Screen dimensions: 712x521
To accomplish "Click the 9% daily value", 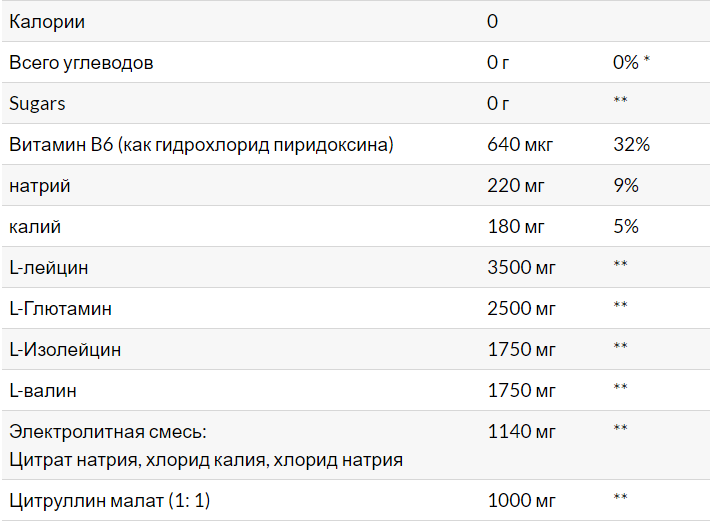I will (x=626, y=185).
